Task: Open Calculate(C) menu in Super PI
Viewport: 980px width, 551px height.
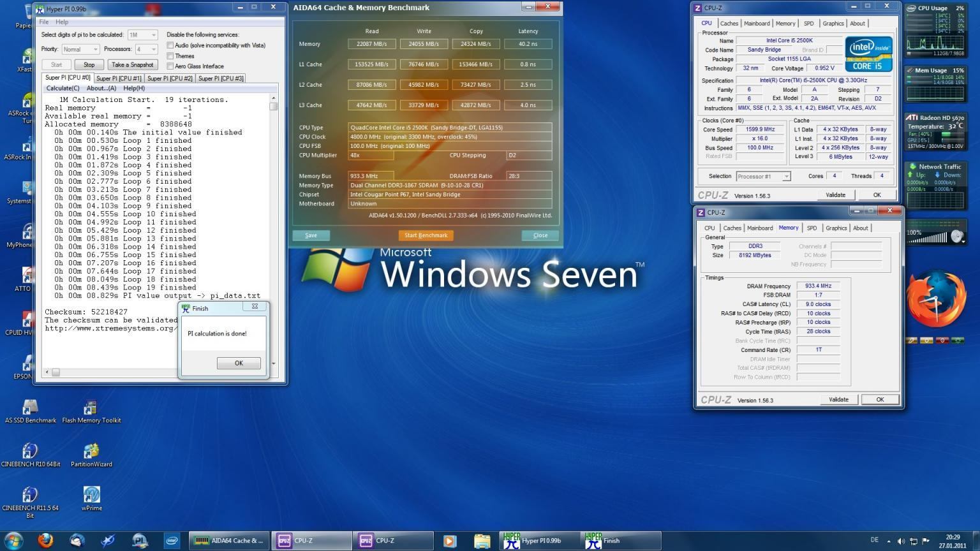Action: click(x=63, y=88)
